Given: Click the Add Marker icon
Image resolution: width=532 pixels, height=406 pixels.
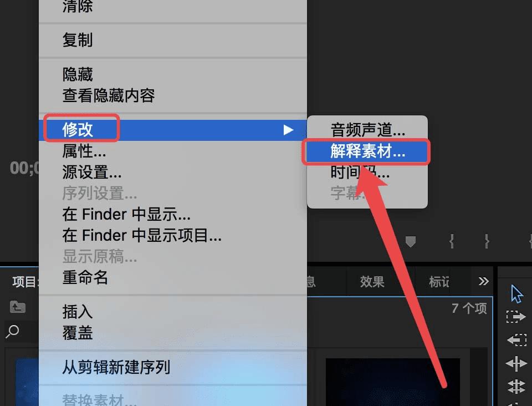Looking at the screenshot, I should pos(411,241).
